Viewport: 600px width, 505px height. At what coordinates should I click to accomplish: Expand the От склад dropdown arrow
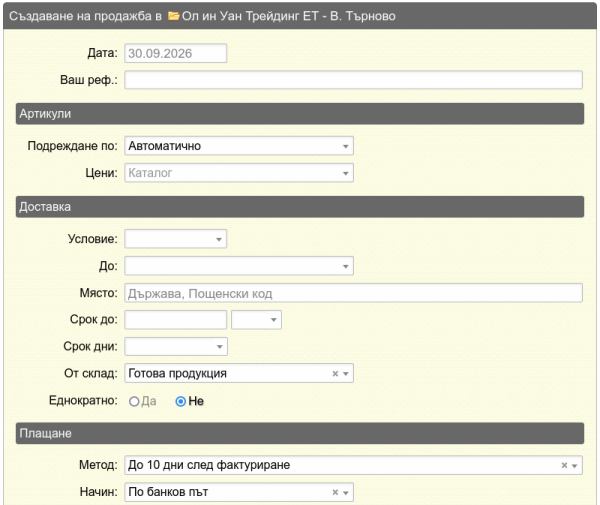[x=346, y=374]
